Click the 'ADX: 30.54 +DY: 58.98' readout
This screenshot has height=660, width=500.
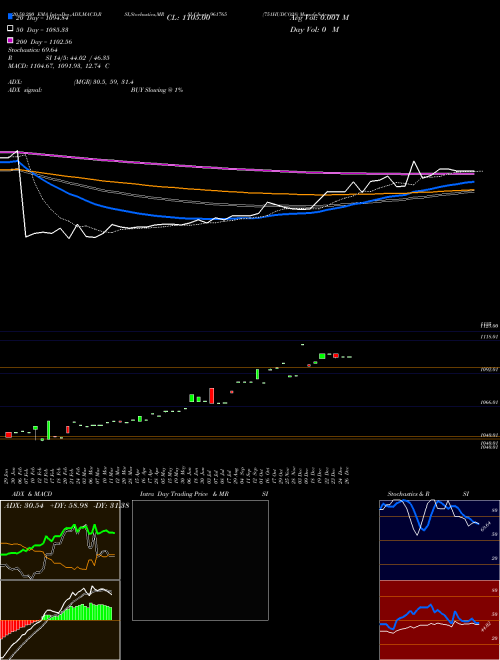click(x=45, y=505)
